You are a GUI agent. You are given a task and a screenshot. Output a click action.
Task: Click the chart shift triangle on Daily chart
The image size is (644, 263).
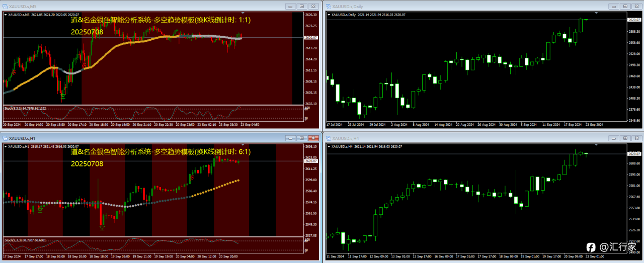pos(596,13)
